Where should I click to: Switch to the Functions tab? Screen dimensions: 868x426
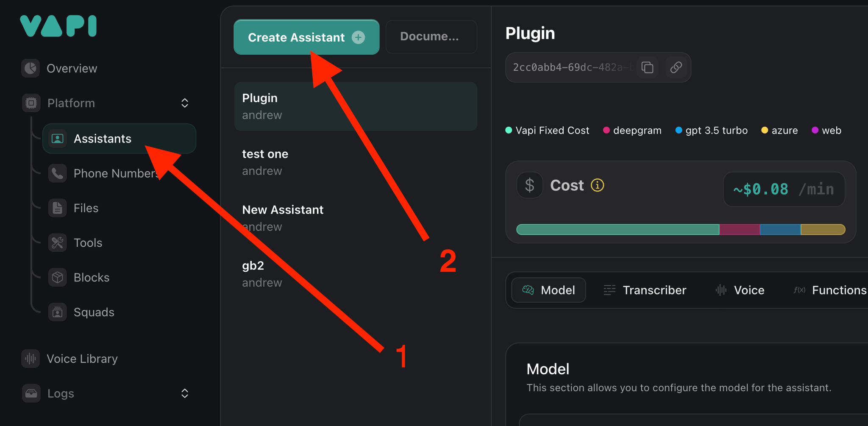pyautogui.click(x=830, y=290)
